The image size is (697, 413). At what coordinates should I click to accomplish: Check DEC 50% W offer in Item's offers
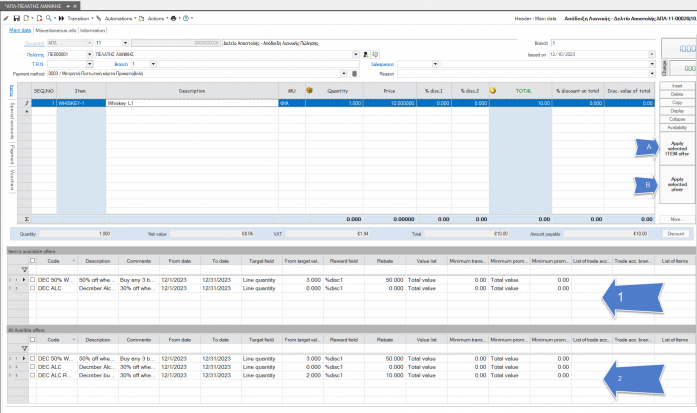(32, 280)
